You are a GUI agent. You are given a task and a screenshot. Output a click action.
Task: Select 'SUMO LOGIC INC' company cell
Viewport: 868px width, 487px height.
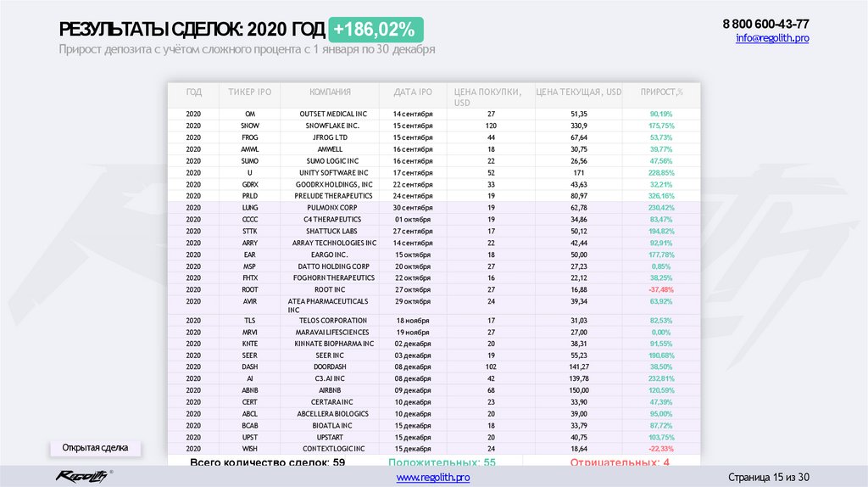[x=332, y=161]
